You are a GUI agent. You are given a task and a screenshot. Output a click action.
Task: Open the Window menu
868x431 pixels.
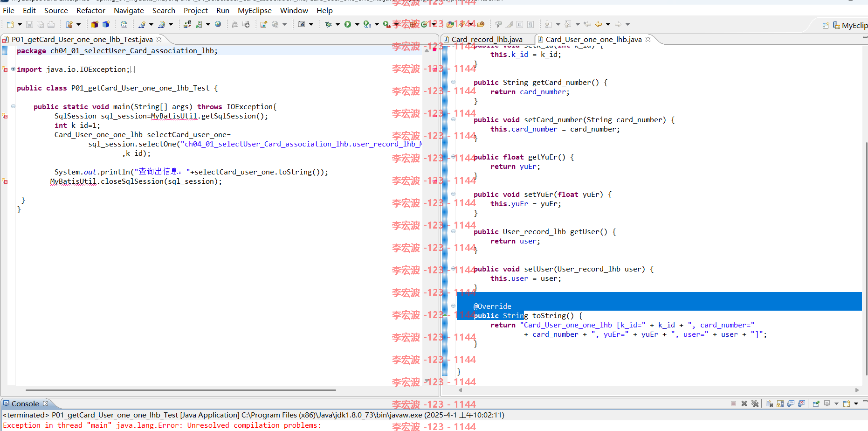pos(294,10)
